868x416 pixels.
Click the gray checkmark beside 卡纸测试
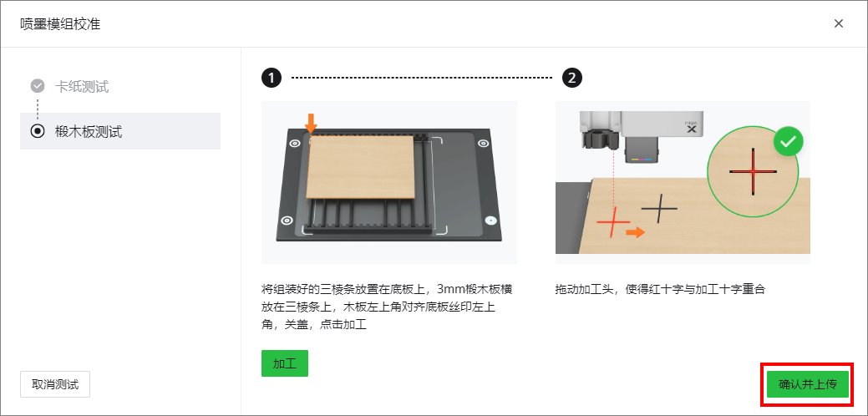click(38, 86)
